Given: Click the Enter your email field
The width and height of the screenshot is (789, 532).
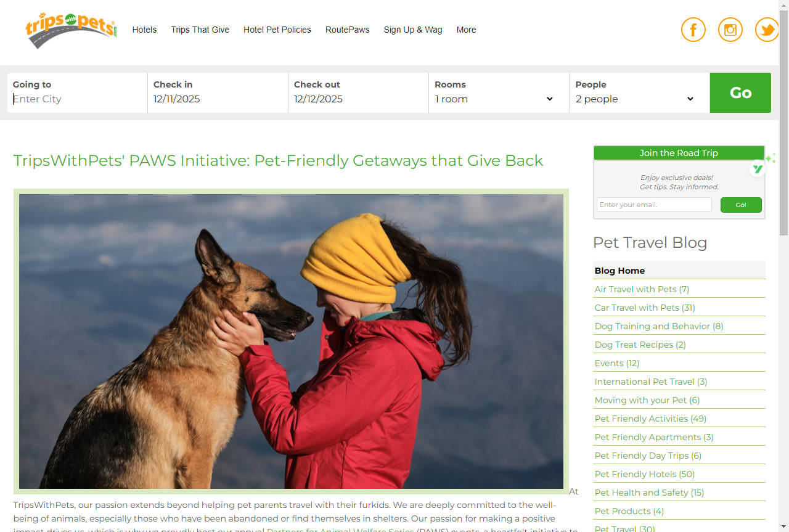Looking at the screenshot, I should point(654,205).
